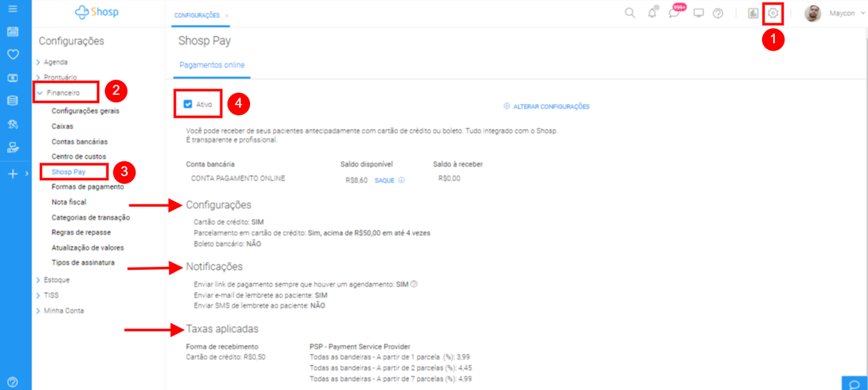This screenshot has height=390, width=868.
Task: Click the Shosp logo
Action: coord(96,12)
